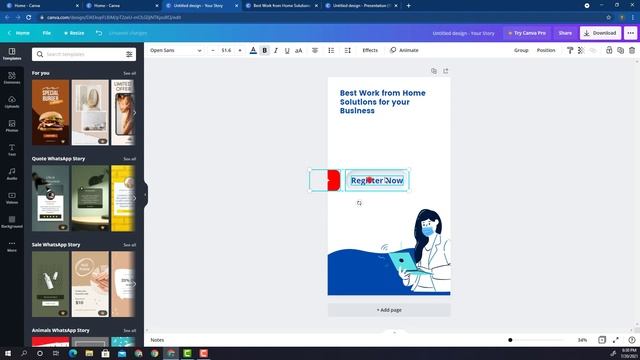Enter fullscreen present mode
Viewport: 640px width, 360px height.
[616, 340]
